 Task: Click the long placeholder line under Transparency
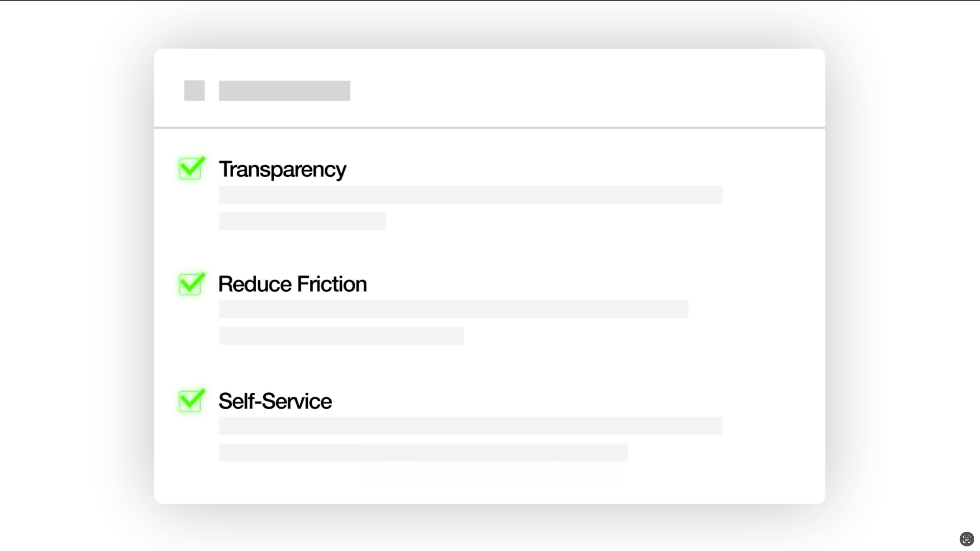[x=470, y=195]
